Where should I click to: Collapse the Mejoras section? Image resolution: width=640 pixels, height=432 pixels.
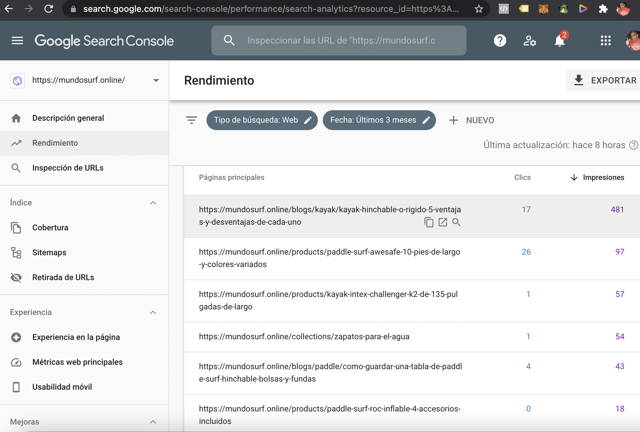[153, 422]
